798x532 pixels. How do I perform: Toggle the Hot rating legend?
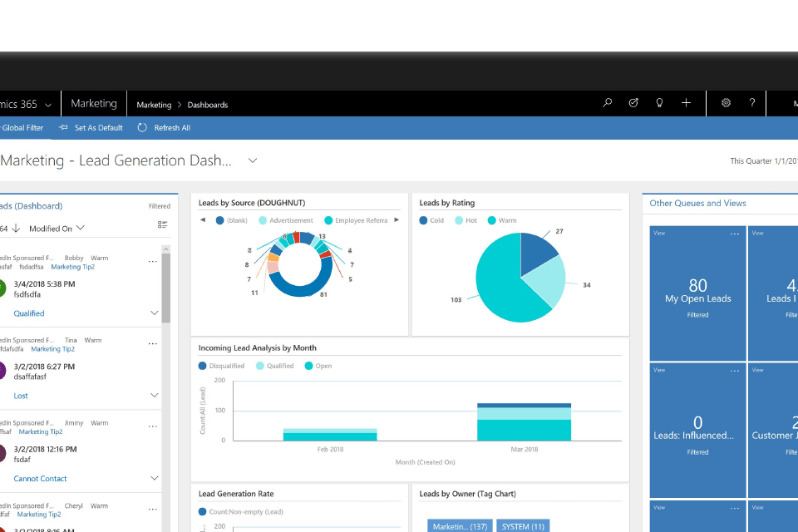465,220
